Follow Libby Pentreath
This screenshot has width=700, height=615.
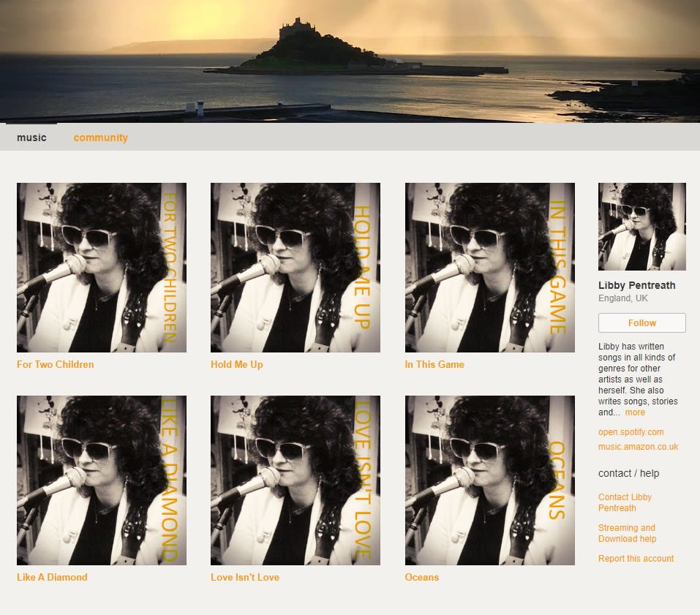(x=641, y=322)
